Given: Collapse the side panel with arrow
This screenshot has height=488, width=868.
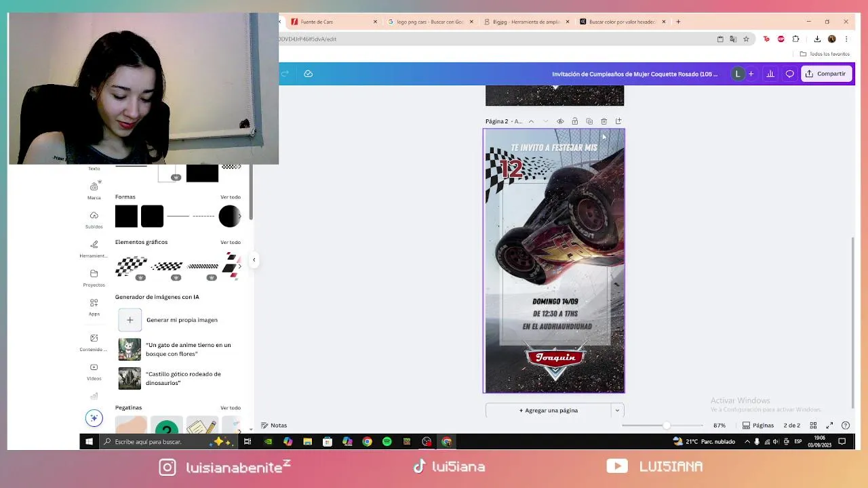Looking at the screenshot, I should [254, 260].
